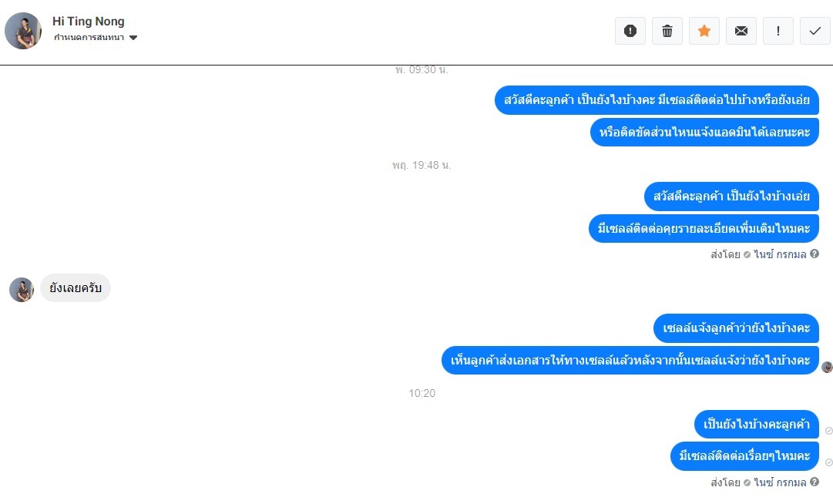The width and height of the screenshot is (833, 504).
Task: Select the ยังเลยครับ reply bubble
Action: click(76, 288)
